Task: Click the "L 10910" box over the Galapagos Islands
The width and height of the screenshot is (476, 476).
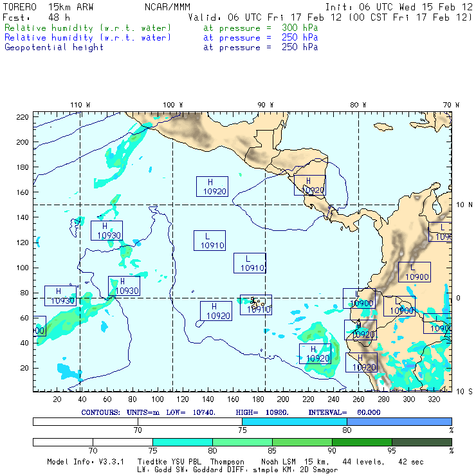Action: tap(256, 304)
